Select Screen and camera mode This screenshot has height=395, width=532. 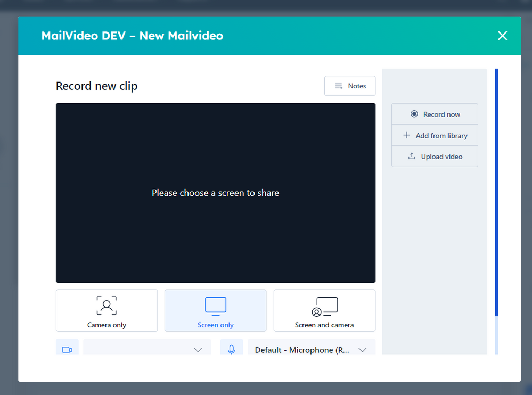[324, 311]
